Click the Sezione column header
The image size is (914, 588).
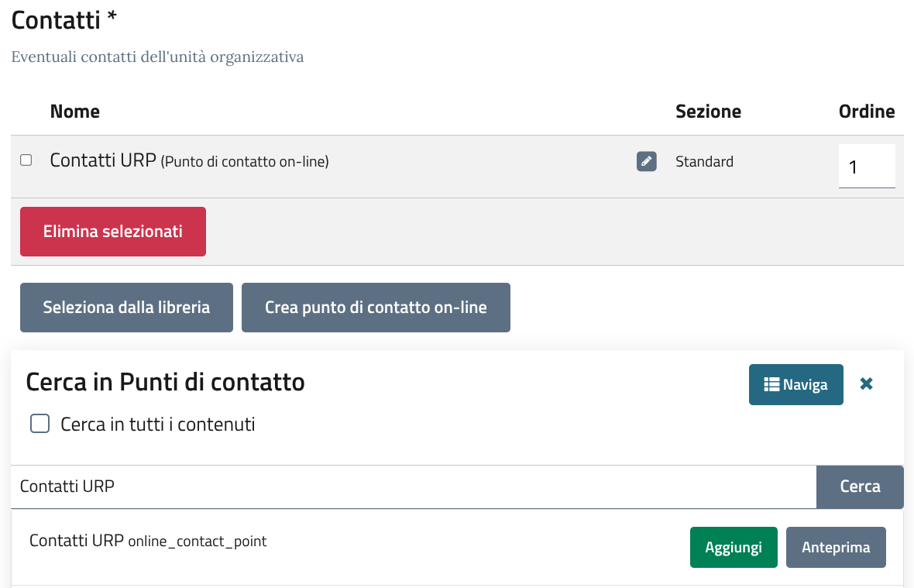(708, 112)
